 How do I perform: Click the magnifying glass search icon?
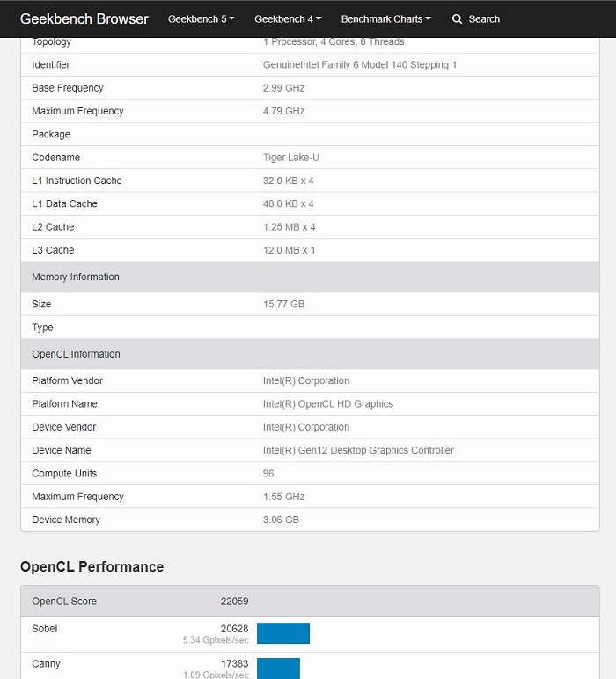coord(457,19)
